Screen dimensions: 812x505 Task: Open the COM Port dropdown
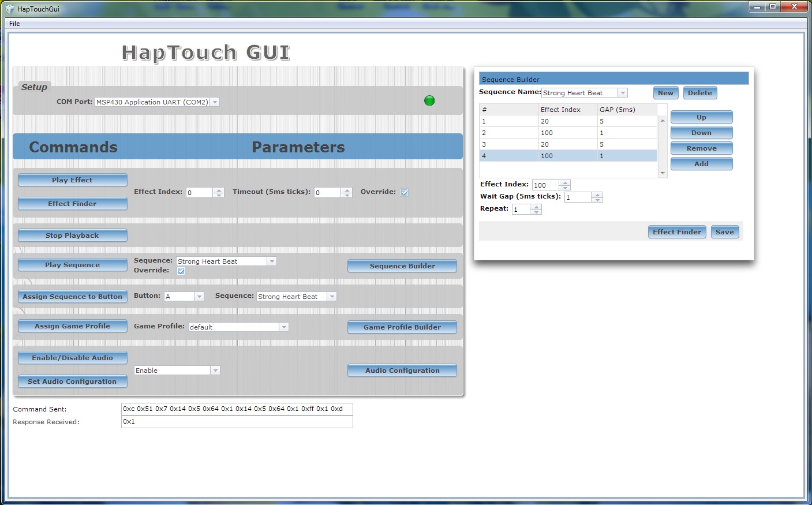[x=214, y=102]
